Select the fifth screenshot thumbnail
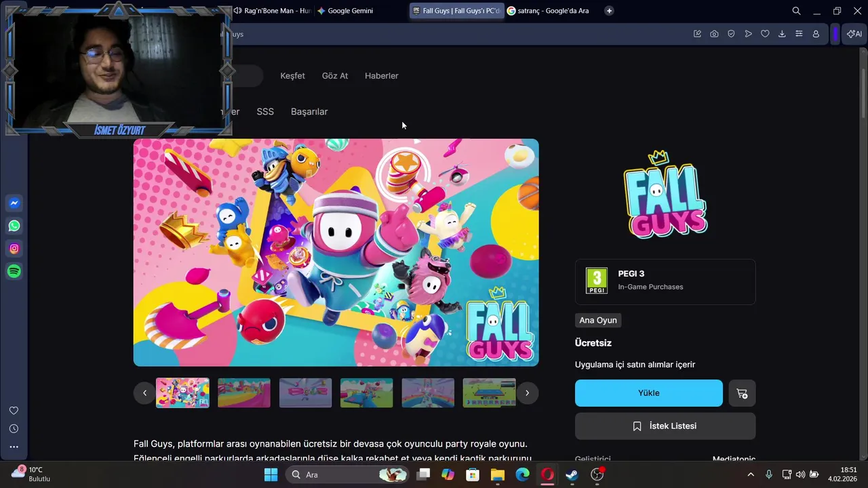868x488 pixels. click(428, 393)
